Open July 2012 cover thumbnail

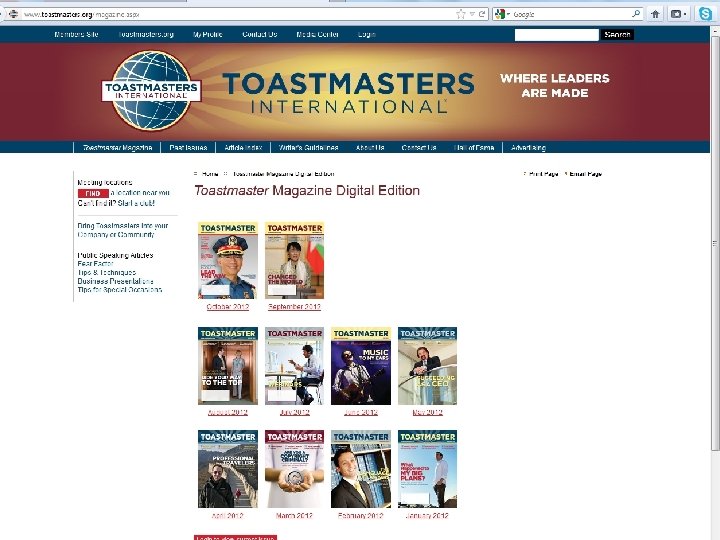tap(294, 366)
